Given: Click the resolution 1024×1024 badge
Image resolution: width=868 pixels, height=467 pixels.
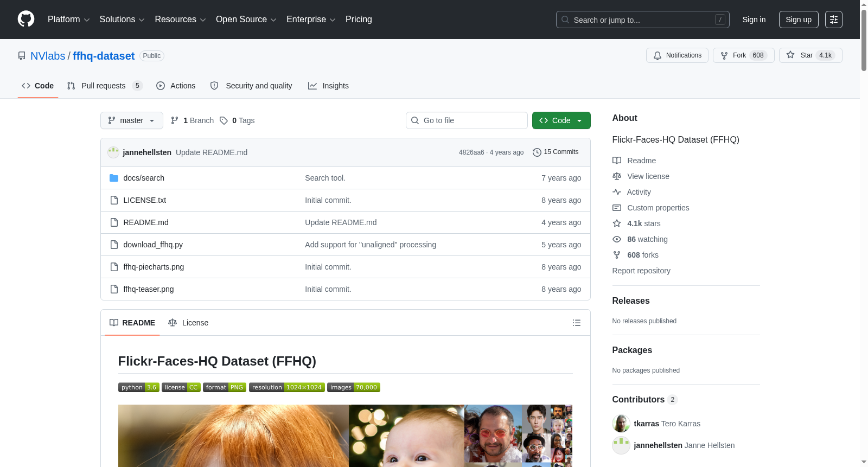Looking at the screenshot, I should [x=287, y=387].
